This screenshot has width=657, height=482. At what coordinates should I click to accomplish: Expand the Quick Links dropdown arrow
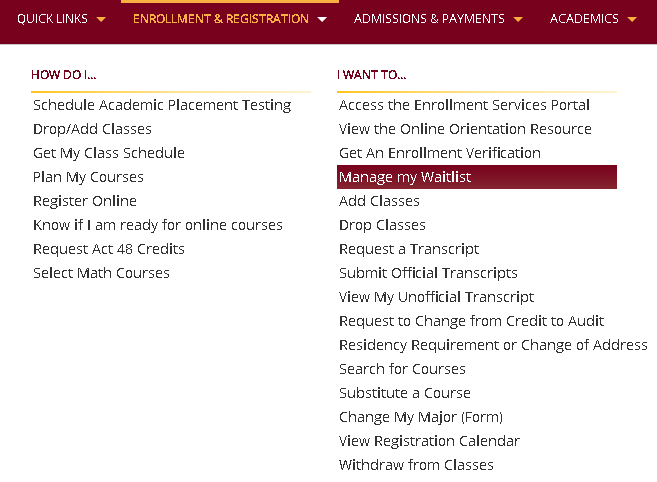(x=101, y=19)
